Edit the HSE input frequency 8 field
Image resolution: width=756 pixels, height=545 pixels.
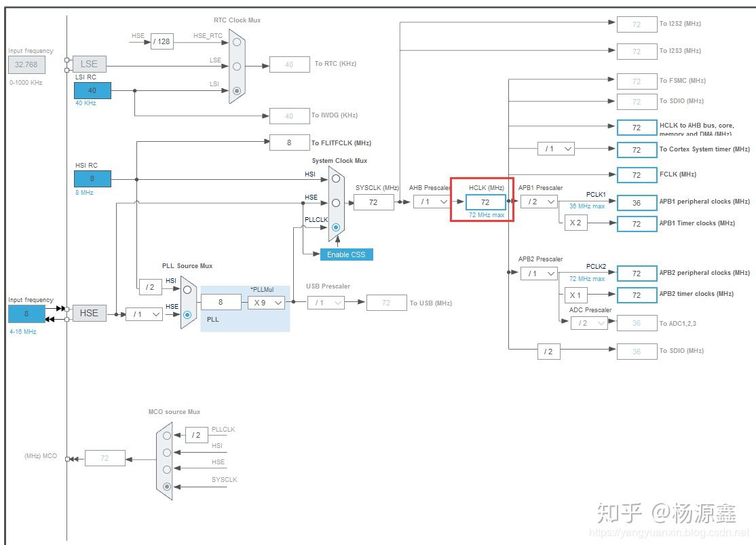(26, 314)
